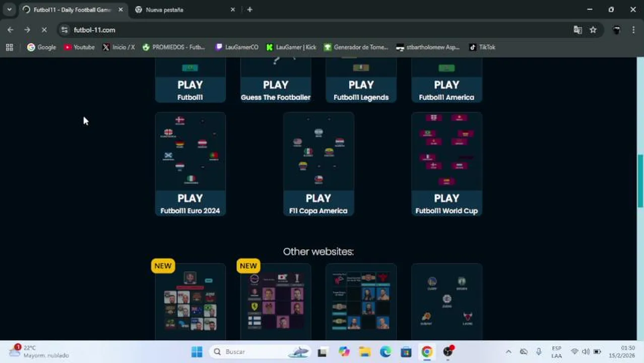Open the Generador de Torneos bookmark
This screenshot has width=644, height=363.
pyautogui.click(x=356, y=47)
